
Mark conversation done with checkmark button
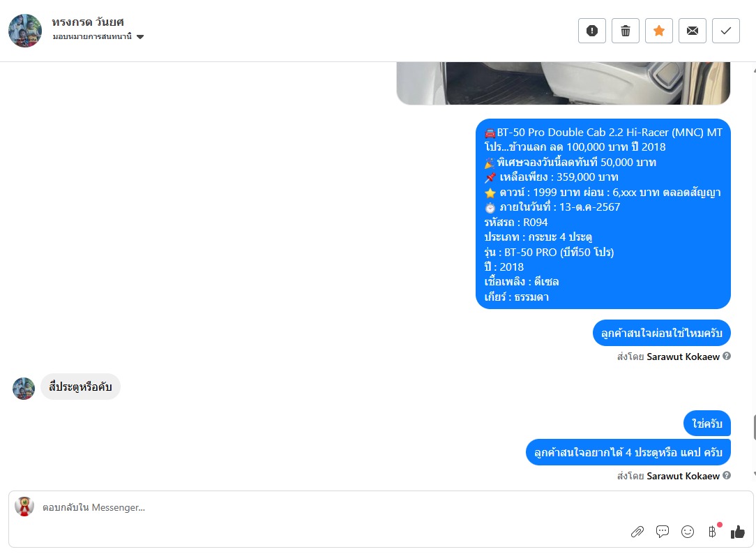[725, 31]
